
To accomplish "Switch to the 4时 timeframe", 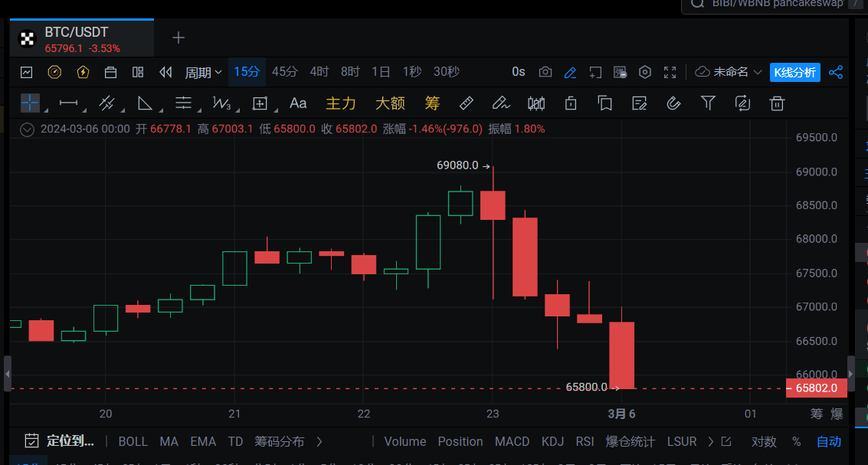I will (319, 72).
